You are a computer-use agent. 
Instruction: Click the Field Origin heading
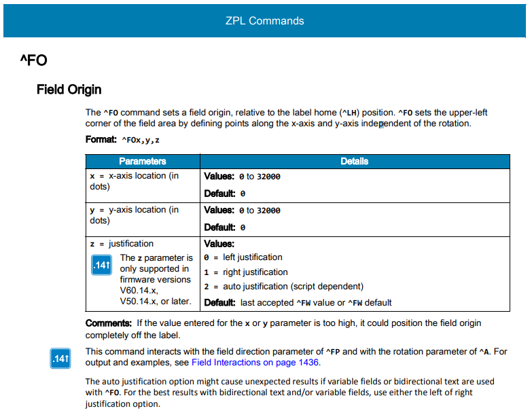click(69, 90)
